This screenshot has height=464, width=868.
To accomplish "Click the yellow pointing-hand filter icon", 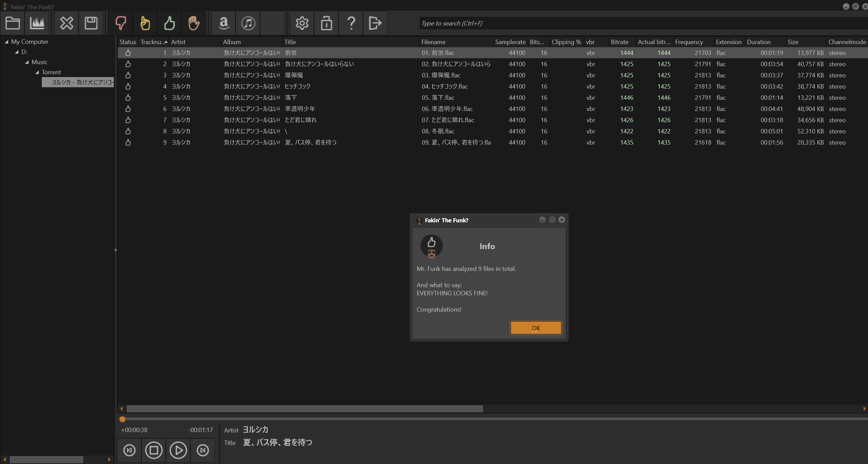I will click(x=145, y=23).
